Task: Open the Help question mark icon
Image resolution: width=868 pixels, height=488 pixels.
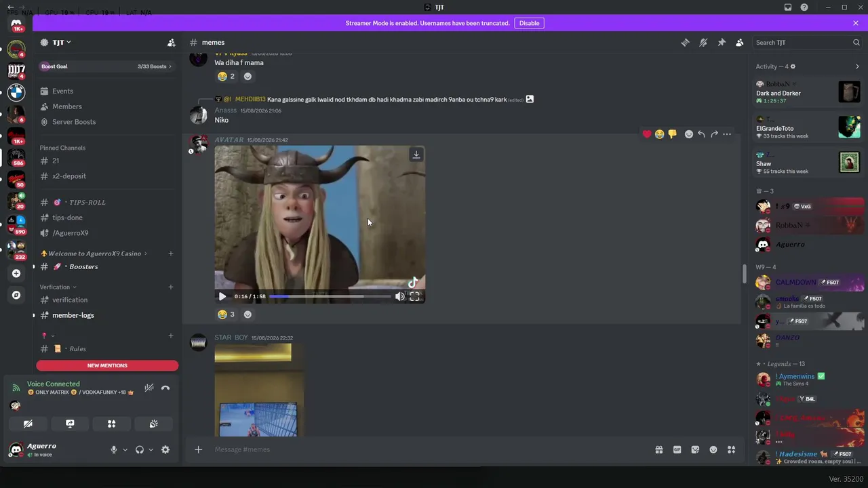Action: [x=804, y=7]
